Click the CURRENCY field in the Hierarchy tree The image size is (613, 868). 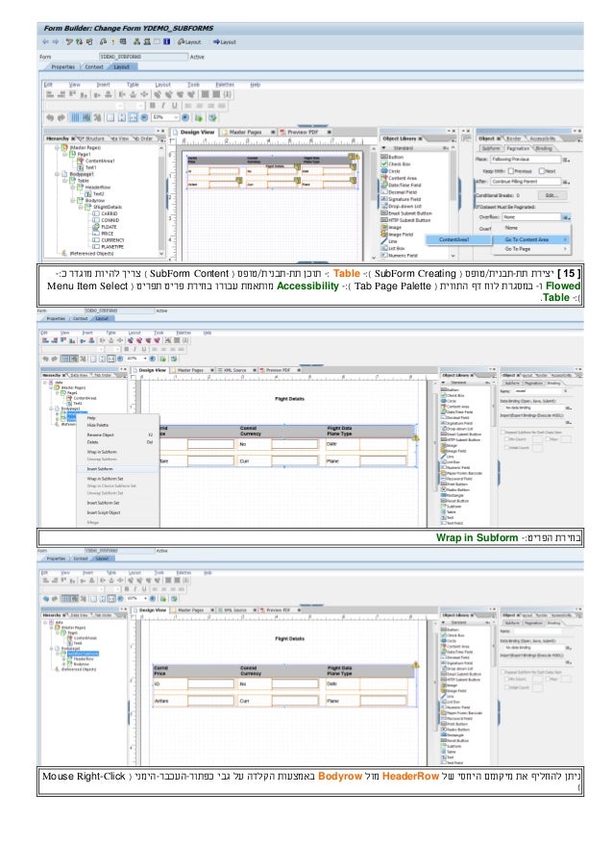[x=111, y=238]
